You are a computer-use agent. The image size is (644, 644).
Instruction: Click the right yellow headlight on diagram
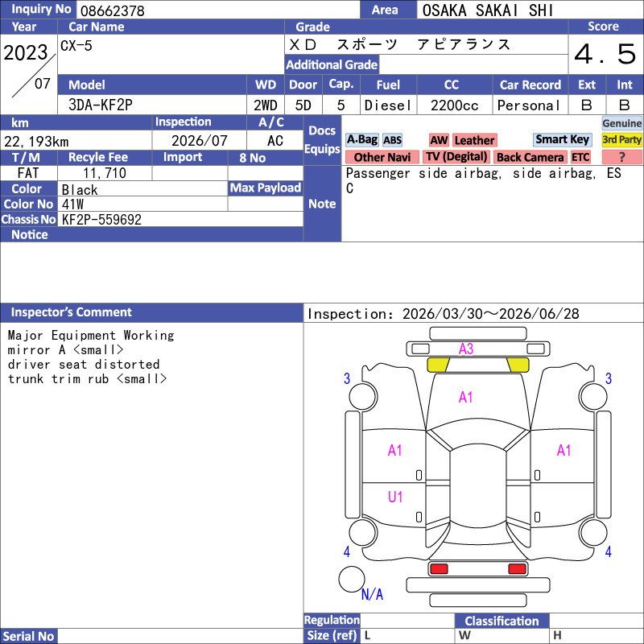coord(517,365)
